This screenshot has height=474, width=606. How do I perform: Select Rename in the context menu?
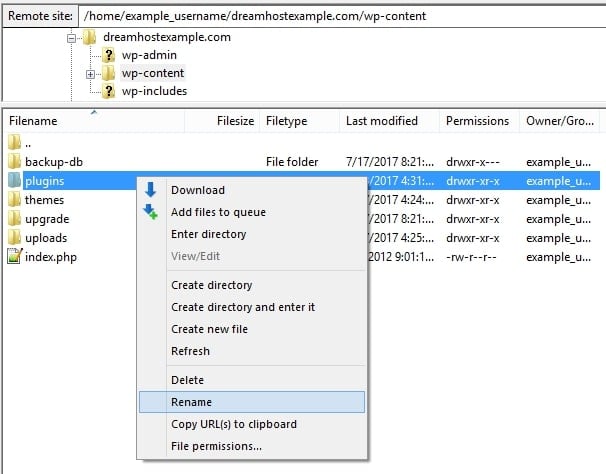tap(252, 402)
